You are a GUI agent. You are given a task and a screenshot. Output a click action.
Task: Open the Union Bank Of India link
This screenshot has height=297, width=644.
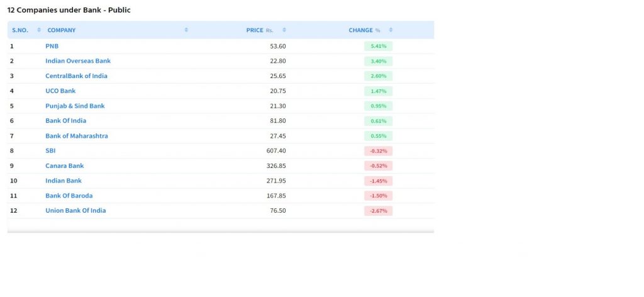click(x=75, y=211)
